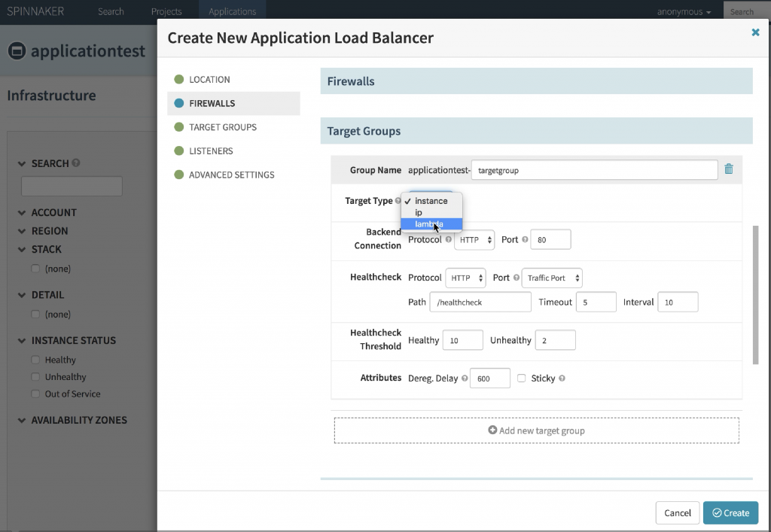This screenshot has width=771, height=532.
Task: Click the Spinnaker logo
Action: click(36, 11)
